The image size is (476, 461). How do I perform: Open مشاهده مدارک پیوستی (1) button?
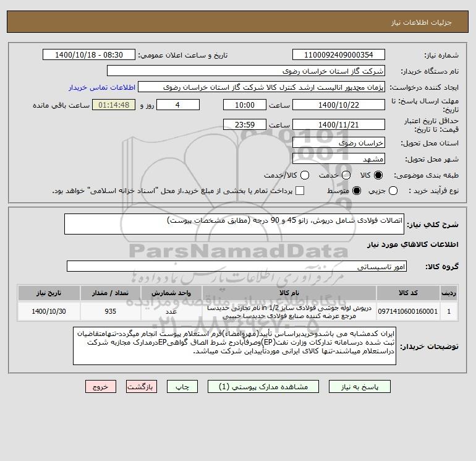[x=263, y=387]
